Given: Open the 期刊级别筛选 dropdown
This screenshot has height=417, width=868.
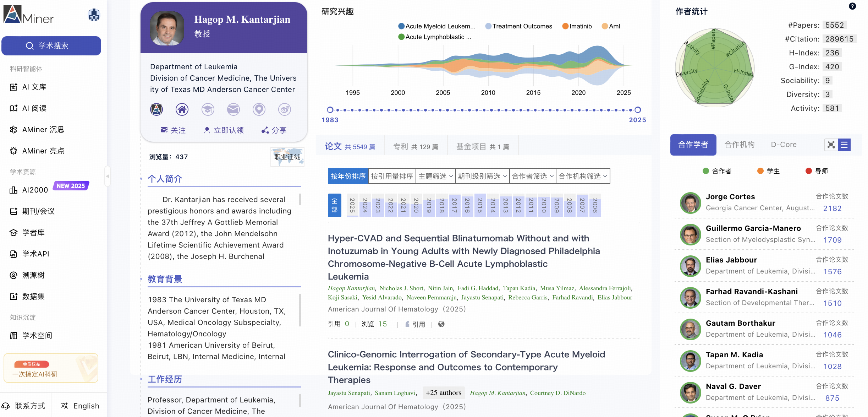Looking at the screenshot, I should click(482, 176).
